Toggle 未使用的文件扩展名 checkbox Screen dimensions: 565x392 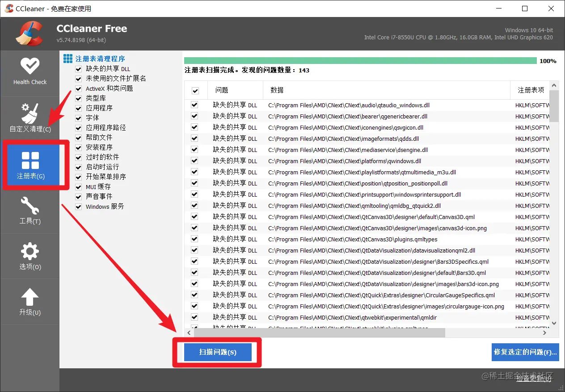(79, 79)
